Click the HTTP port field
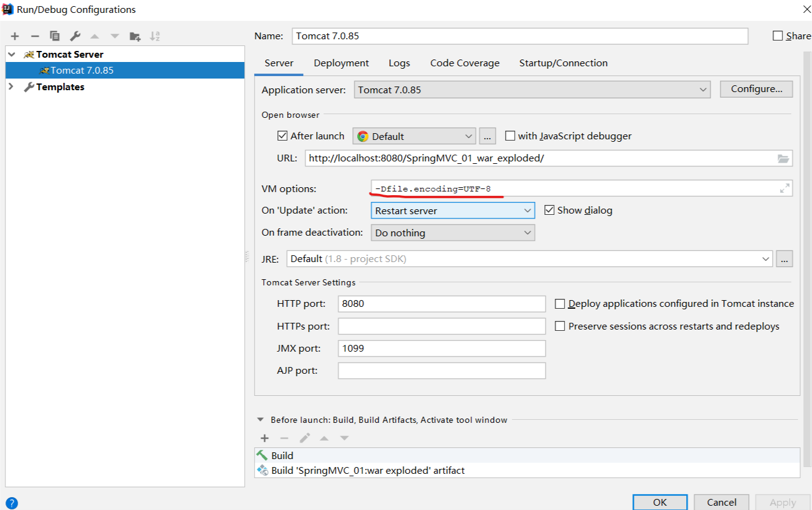This screenshot has height=510, width=812. tap(442, 304)
